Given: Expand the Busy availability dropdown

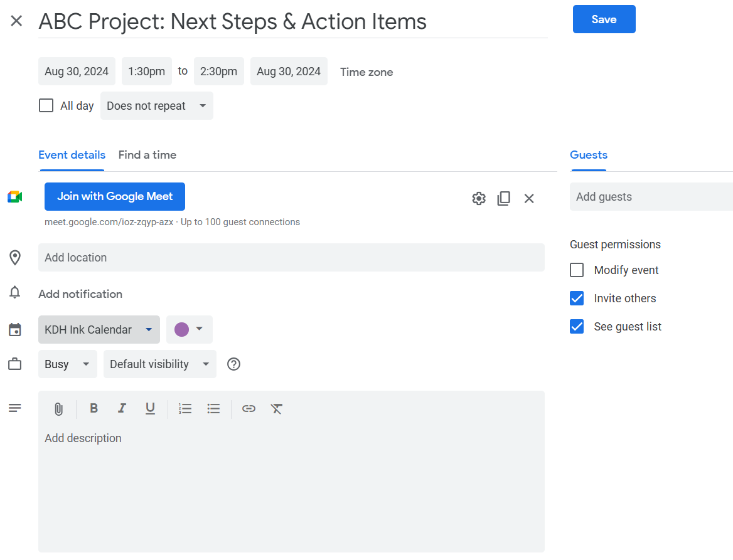Looking at the screenshot, I should pos(67,364).
